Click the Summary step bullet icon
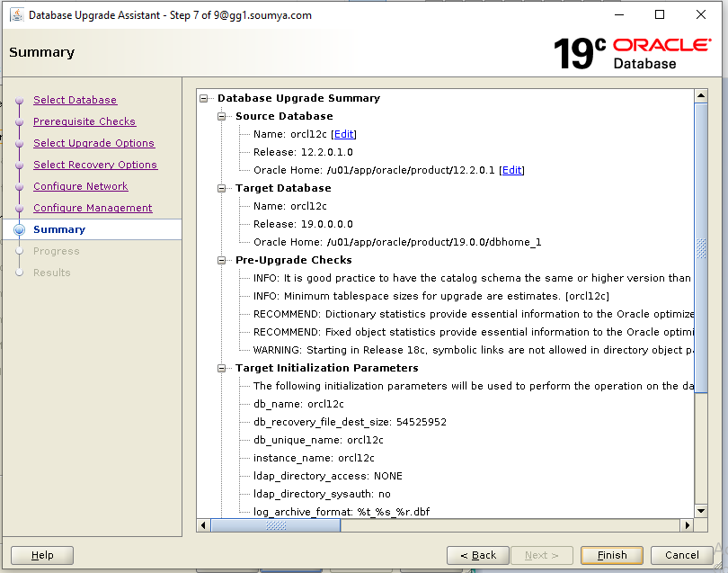728x573 pixels. [x=19, y=229]
